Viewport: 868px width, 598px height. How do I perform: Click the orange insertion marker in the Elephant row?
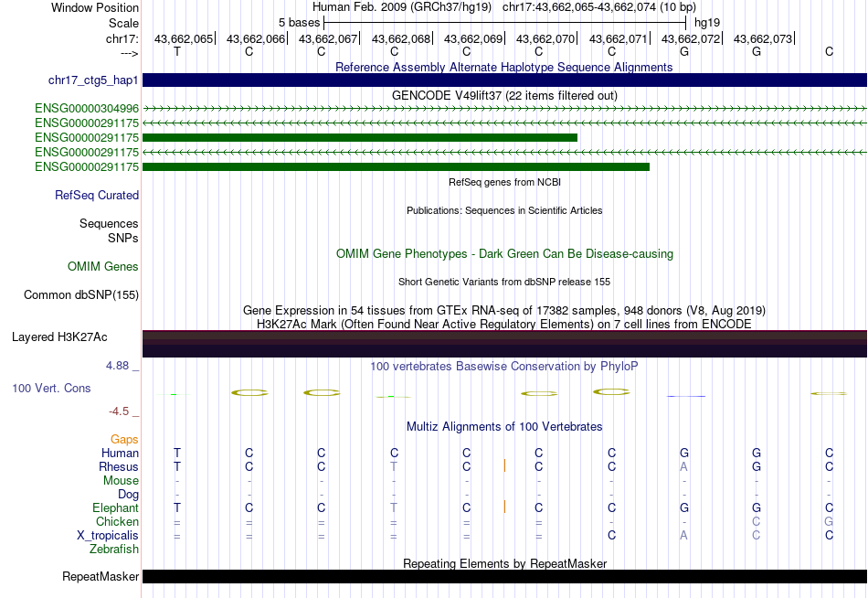(x=504, y=507)
